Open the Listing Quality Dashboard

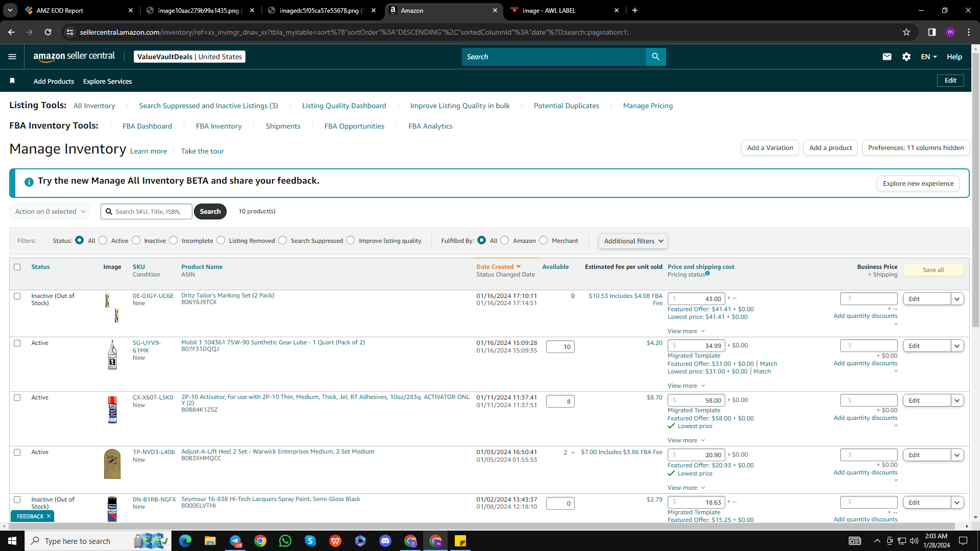tap(344, 106)
